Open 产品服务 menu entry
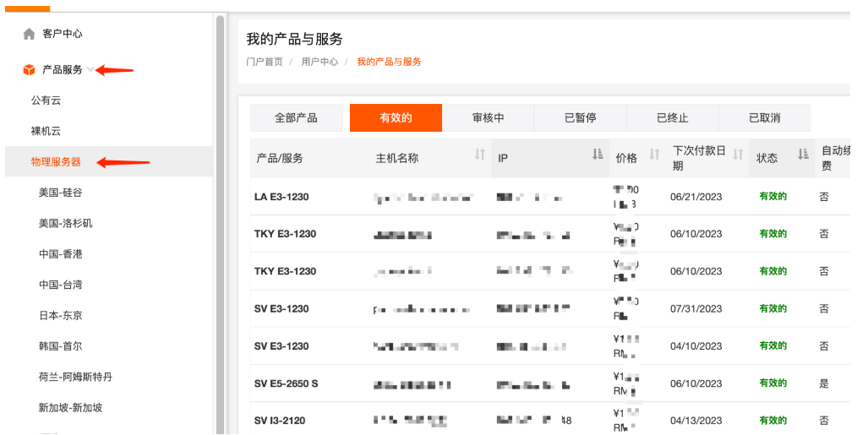The image size is (868, 435). (62, 70)
